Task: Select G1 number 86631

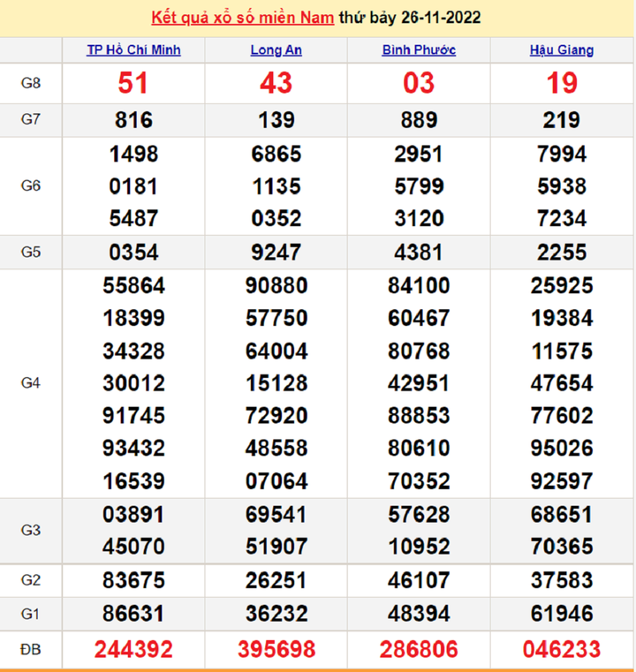Action: 133,613
